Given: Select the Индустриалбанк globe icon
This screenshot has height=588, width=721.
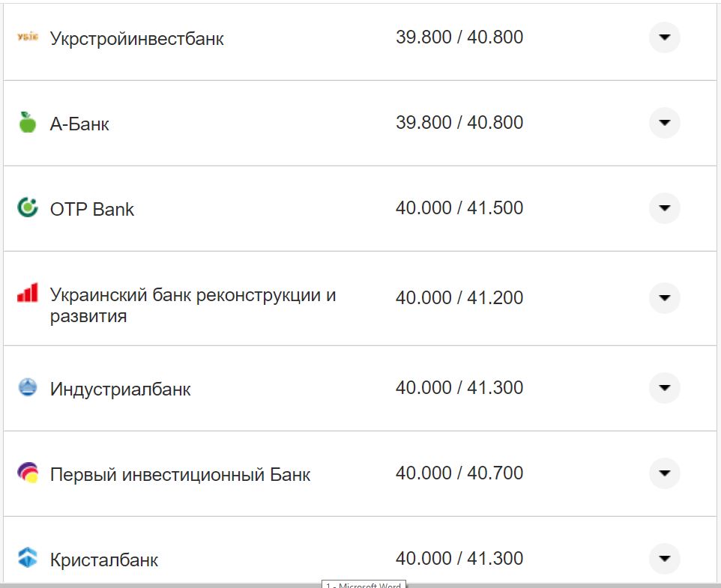Looking at the screenshot, I should [x=26, y=387].
